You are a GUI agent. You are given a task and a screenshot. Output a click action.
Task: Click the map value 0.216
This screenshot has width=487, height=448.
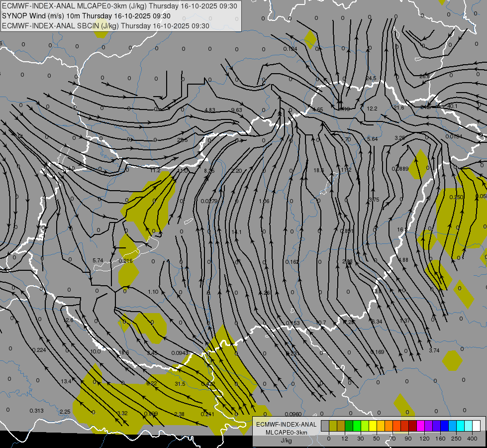coord(125,261)
